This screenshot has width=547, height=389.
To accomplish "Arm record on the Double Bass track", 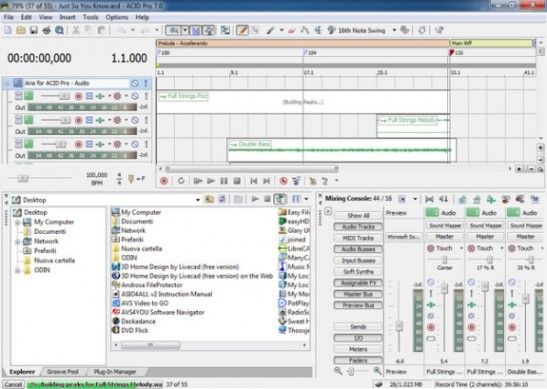I will [x=79, y=144].
